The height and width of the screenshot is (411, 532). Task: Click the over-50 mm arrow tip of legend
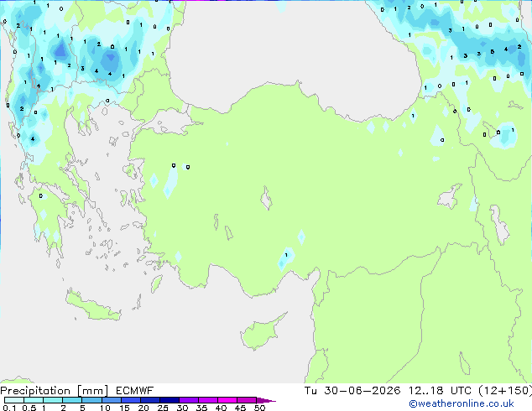click(266, 400)
